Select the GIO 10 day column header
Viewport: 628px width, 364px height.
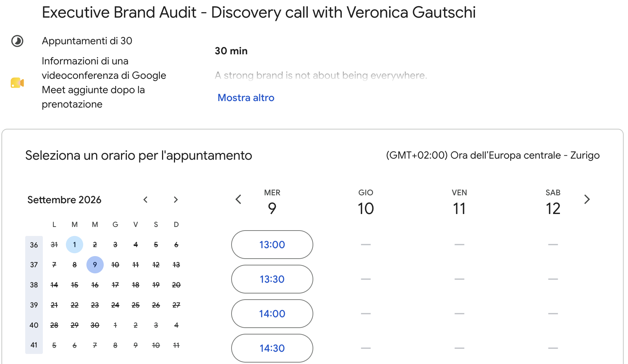366,203
